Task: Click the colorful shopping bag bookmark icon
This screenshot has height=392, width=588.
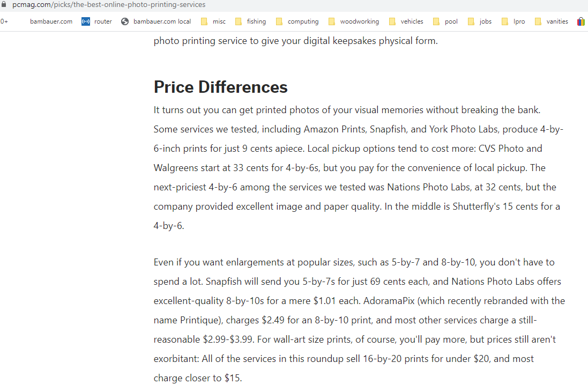Action: coord(581,21)
